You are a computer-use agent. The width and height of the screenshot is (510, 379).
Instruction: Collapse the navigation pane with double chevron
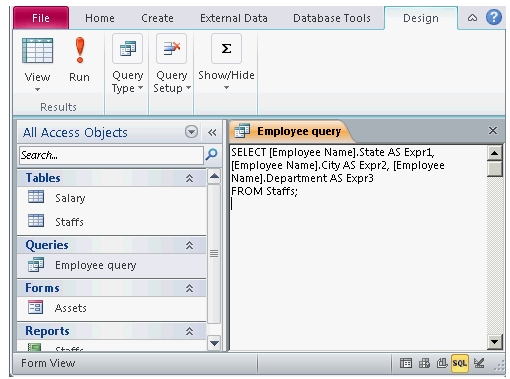(x=212, y=132)
